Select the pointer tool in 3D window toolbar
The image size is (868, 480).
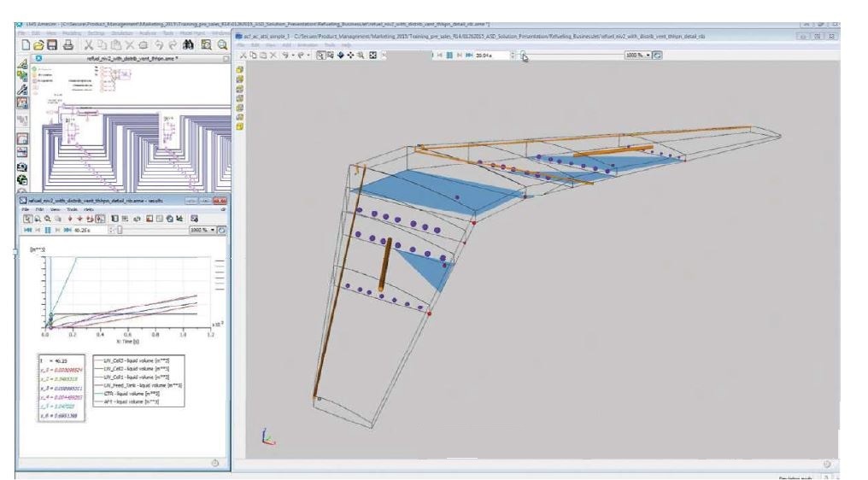coord(320,56)
